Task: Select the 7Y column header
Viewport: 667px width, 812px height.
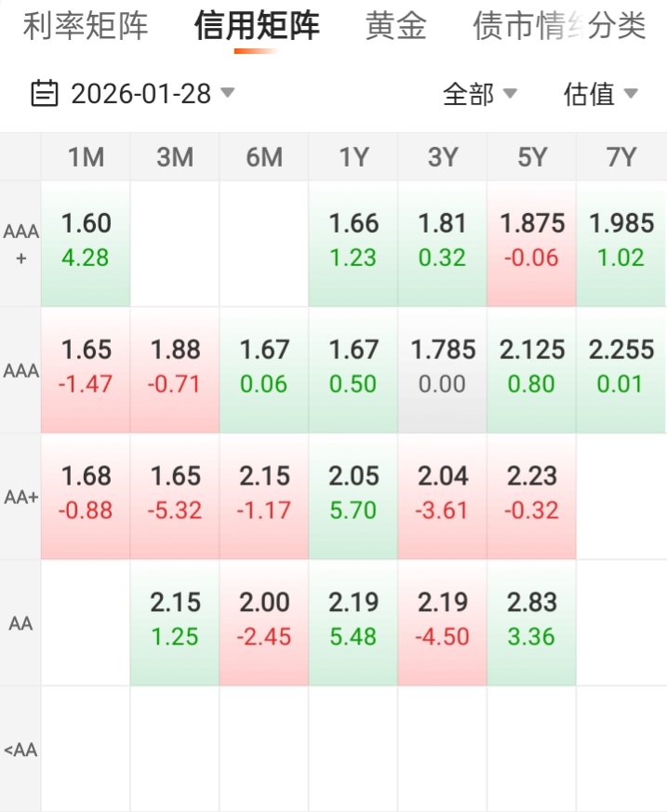Action: click(x=620, y=157)
